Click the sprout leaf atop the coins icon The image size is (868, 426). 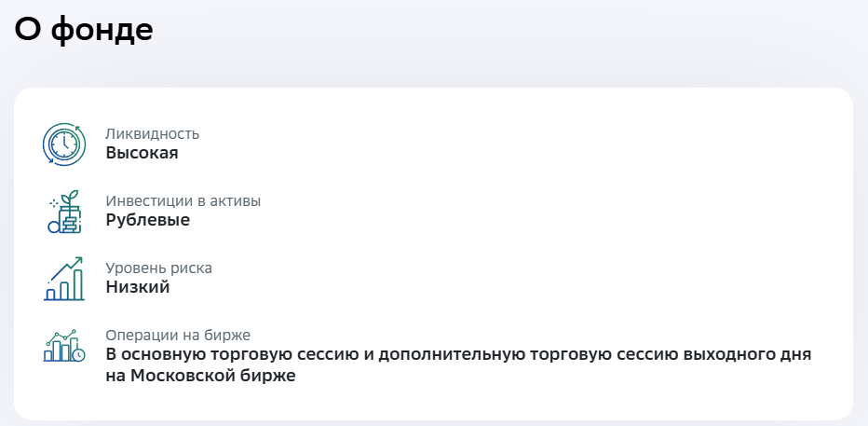point(71,199)
